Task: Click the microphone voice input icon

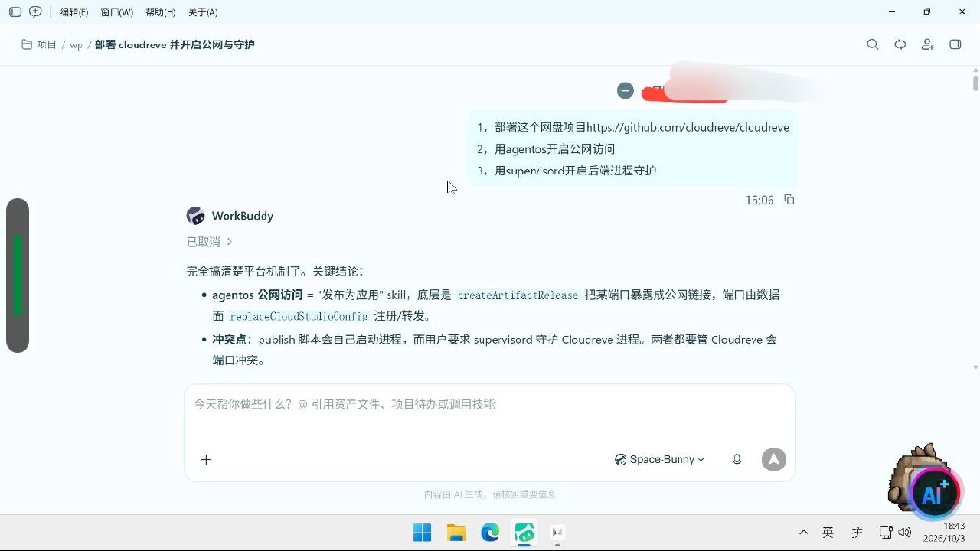Action: click(737, 459)
